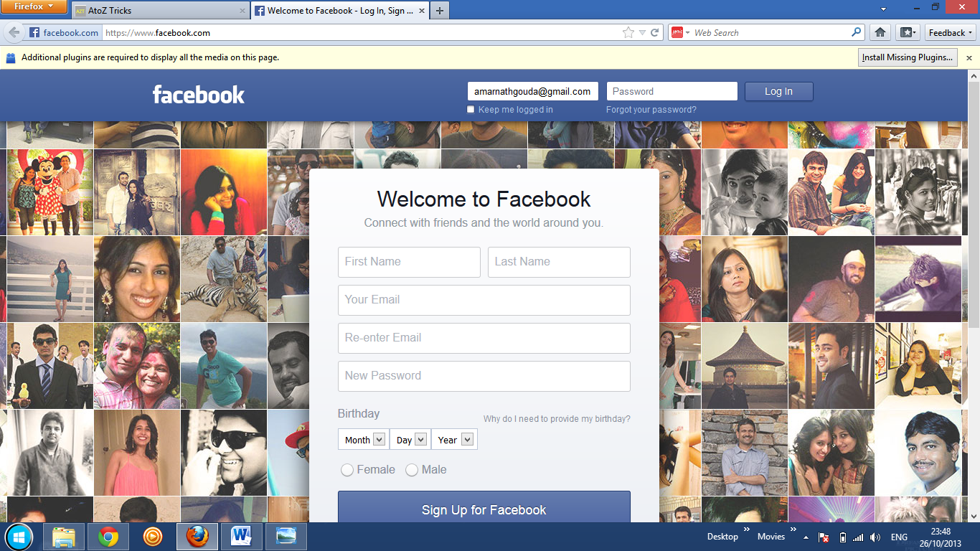Open the birthday Month dropdown
This screenshot has height=551, width=980.
pos(364,440)
